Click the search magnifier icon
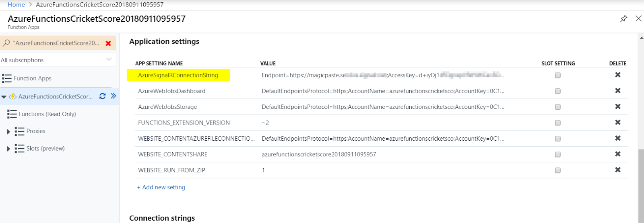 (x=6, y=43)
